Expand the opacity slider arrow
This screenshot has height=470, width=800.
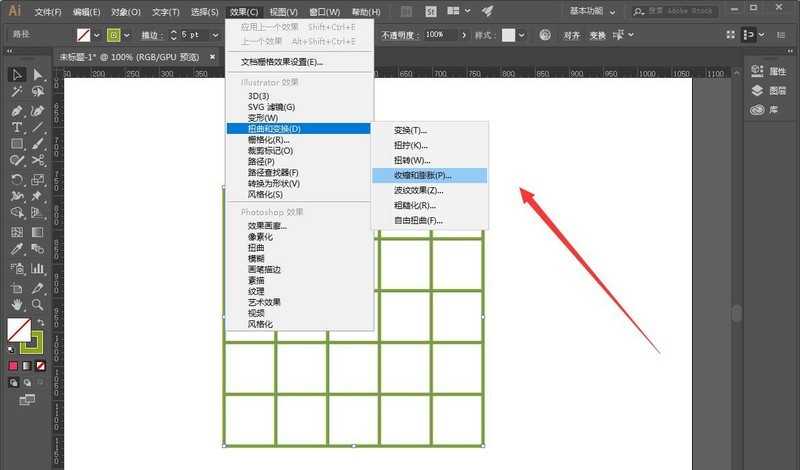coord(463,35)
